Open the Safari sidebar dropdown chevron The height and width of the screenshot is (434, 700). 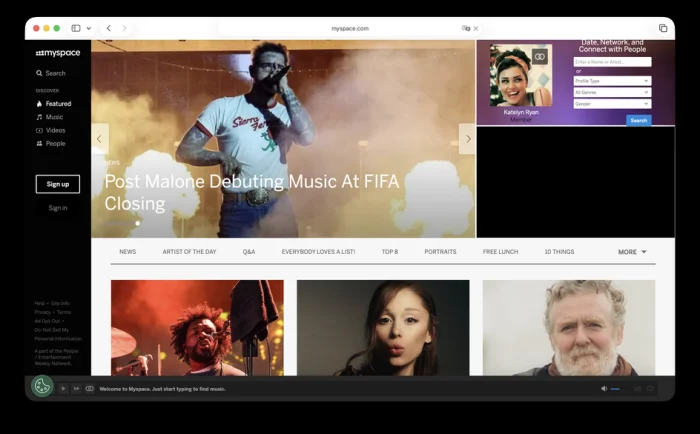[89, 28]
